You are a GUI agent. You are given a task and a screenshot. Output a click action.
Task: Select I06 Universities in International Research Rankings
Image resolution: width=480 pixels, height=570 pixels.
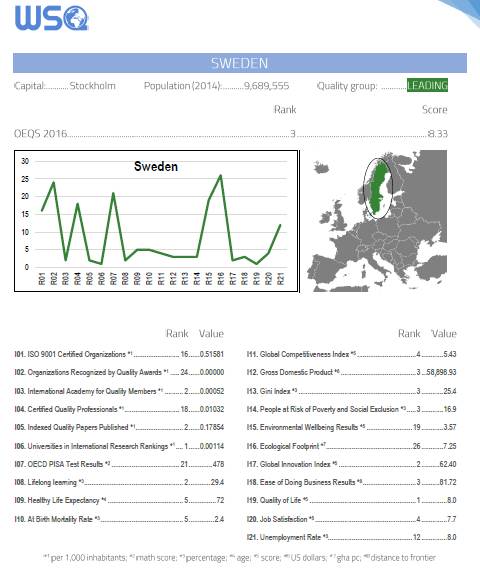(119, 446)
